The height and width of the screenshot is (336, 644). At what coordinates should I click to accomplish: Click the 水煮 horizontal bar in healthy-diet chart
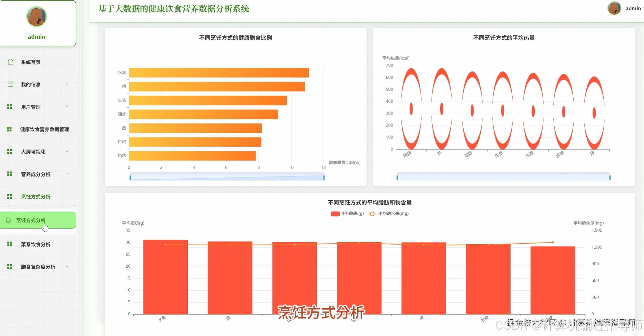[219, 73]
